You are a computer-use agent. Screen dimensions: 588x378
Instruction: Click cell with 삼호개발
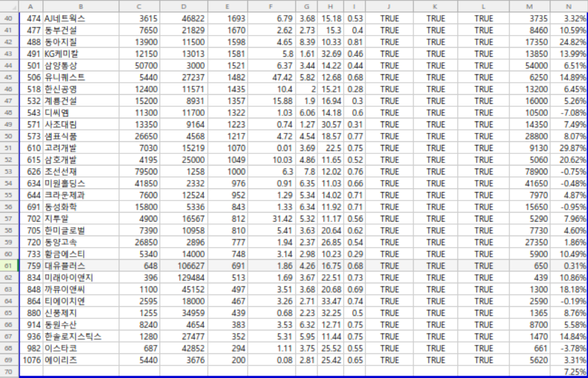point(81,160)
